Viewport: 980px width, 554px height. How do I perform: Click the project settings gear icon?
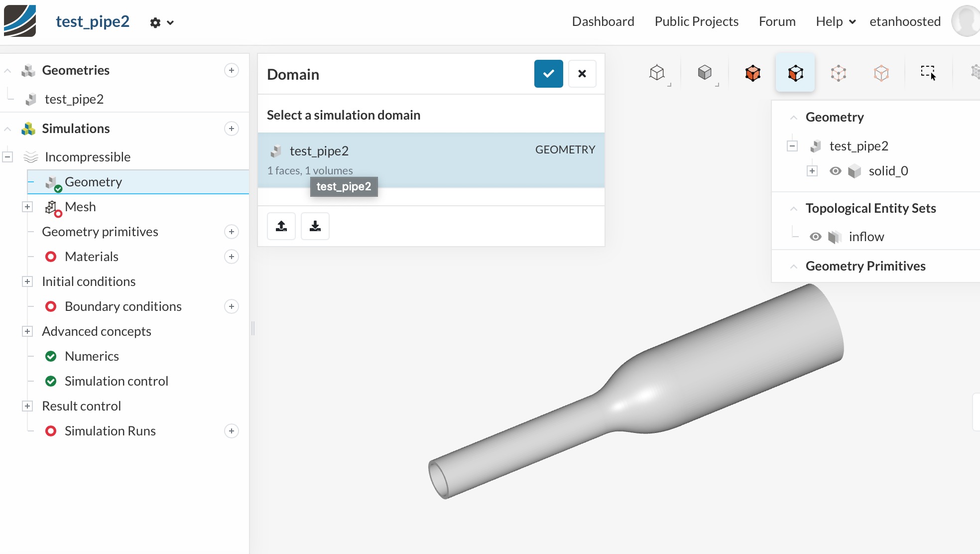[155, 22]
